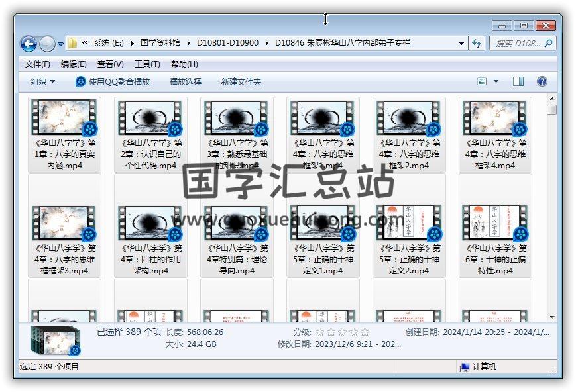This screenshot has width=576, height=392.
Task: Open the 工具(T) menu
Action: [x=147, y=64]
